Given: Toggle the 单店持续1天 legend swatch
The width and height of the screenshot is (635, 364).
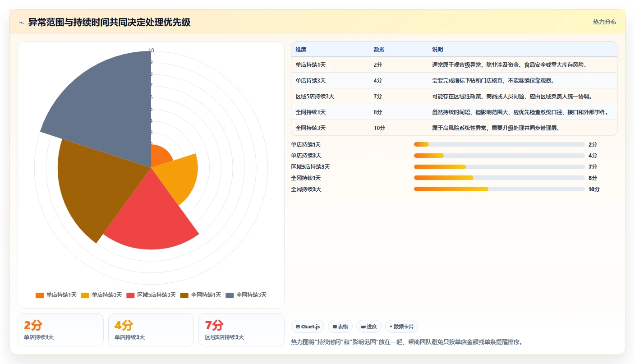Looking at the screenshot, I should click(x=40, y=295).
